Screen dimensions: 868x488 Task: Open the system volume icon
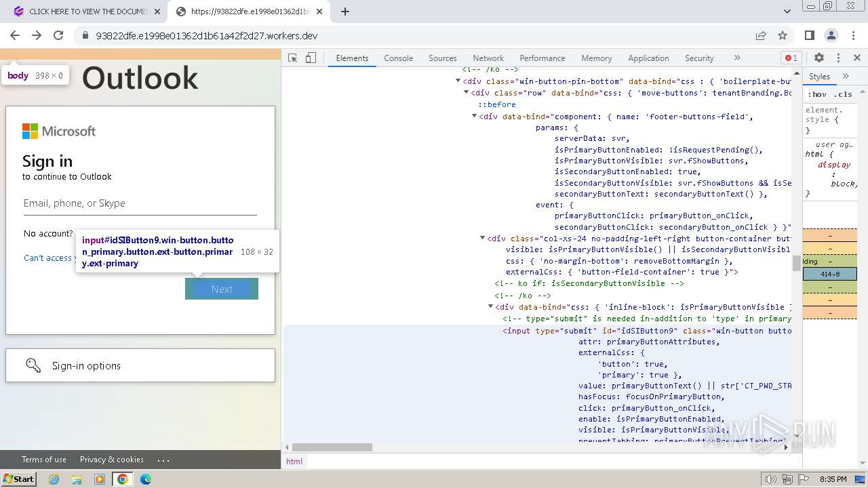tap(771, 479)
